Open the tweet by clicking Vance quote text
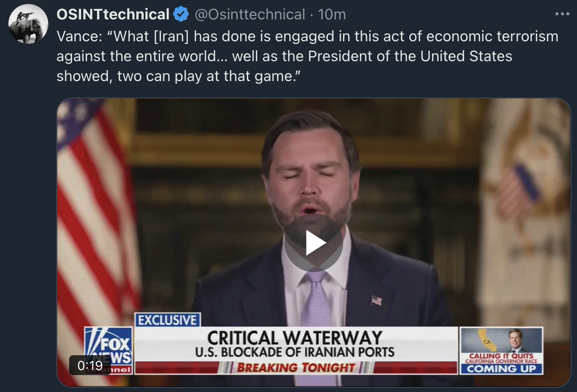The width and height of the screenshot is (577, 392). 307,56
